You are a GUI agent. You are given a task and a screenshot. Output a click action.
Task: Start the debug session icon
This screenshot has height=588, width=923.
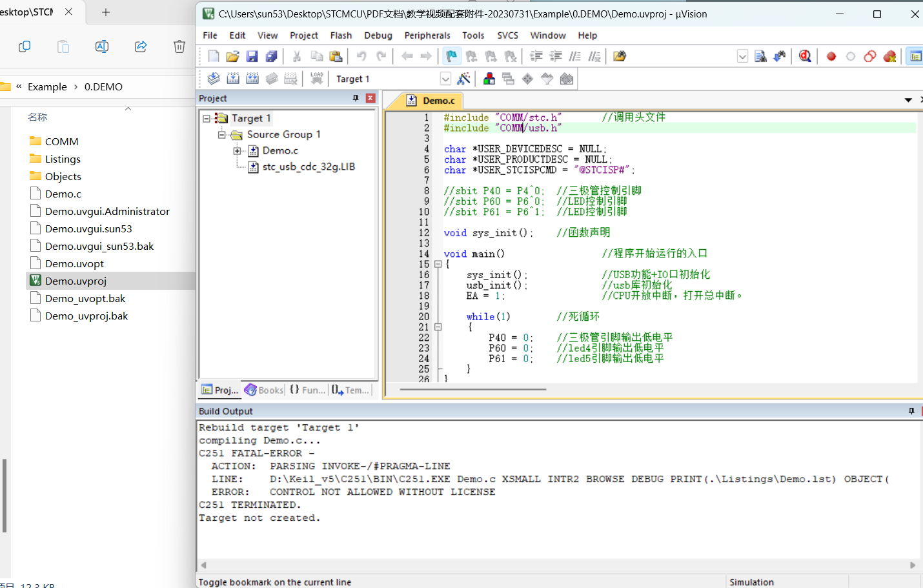[x=805, y=56]
